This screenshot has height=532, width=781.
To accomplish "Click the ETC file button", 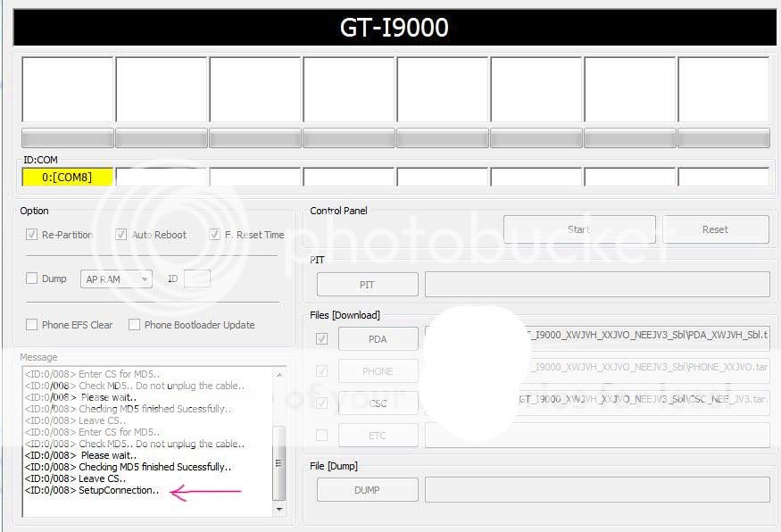I will coord(378,436).
